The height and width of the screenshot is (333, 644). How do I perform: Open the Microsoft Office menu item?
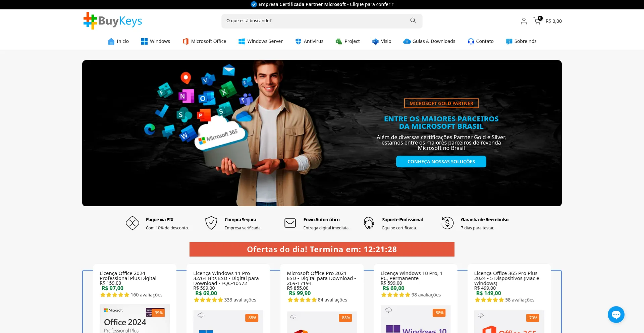click(204, 41)
